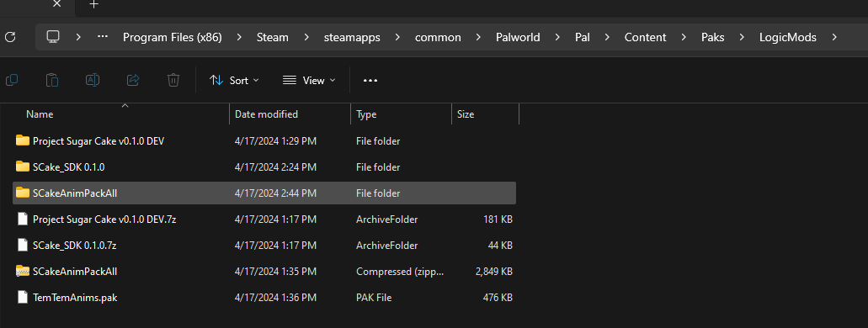The height and width of the screenshot is (328, 868).
Task: Click file icon of TemTemAnims.pak
Action: 23,297
